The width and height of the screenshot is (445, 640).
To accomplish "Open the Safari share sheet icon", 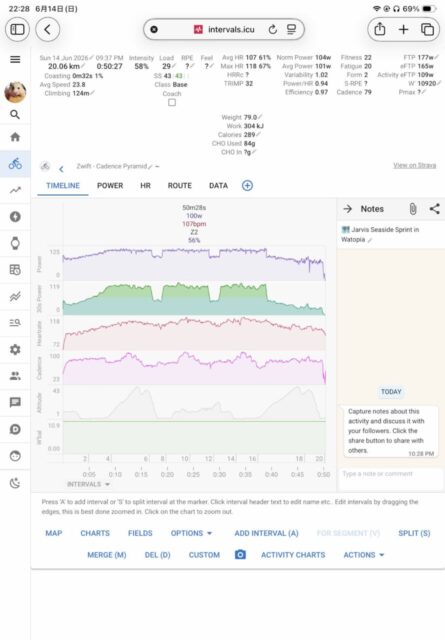I will pyautogui.click(x=380, y=29).
